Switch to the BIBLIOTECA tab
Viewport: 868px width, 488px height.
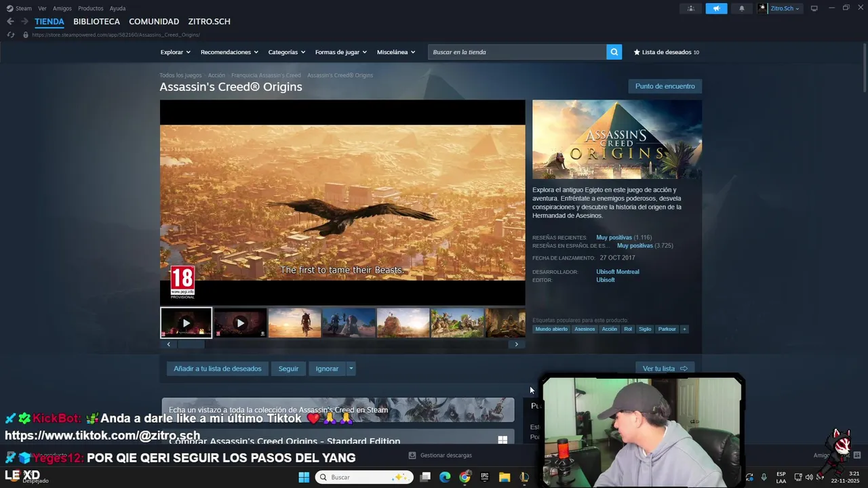pos(96,22)
